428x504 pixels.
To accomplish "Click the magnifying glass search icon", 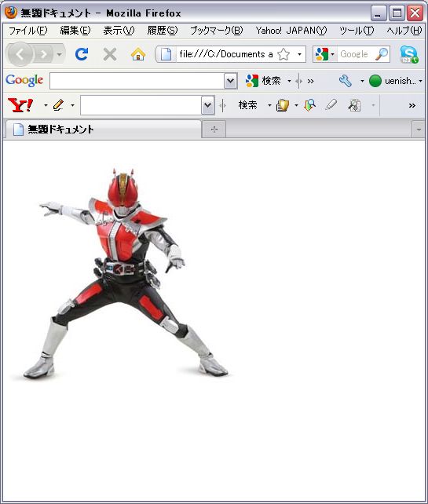I will point(382,54).
